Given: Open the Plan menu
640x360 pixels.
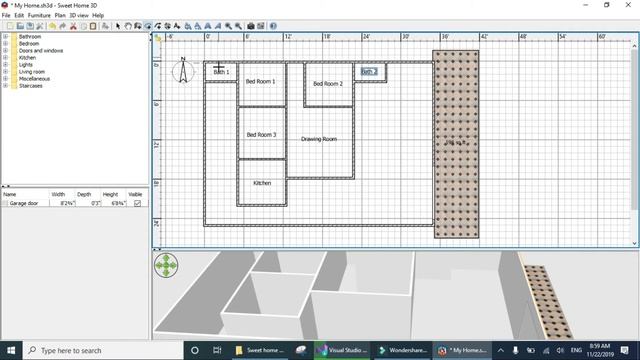Looking at the screenshot, I should (60, 15).
